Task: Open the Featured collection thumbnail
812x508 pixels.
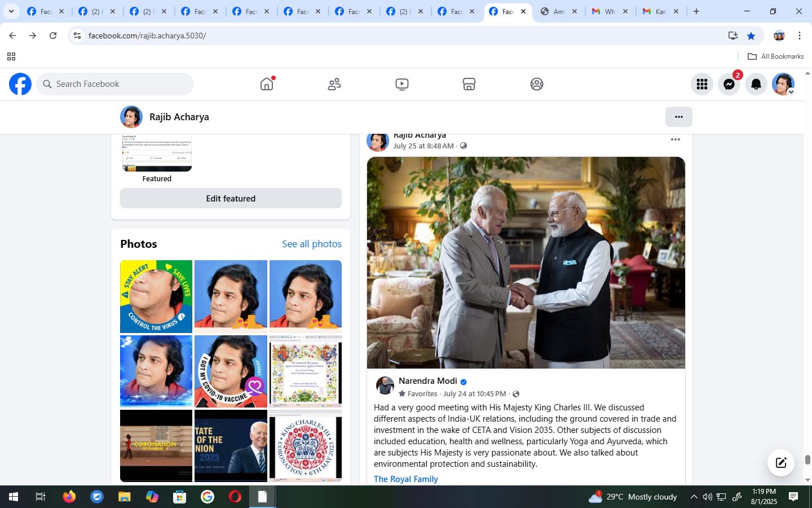Action: (x=157, y=153)
